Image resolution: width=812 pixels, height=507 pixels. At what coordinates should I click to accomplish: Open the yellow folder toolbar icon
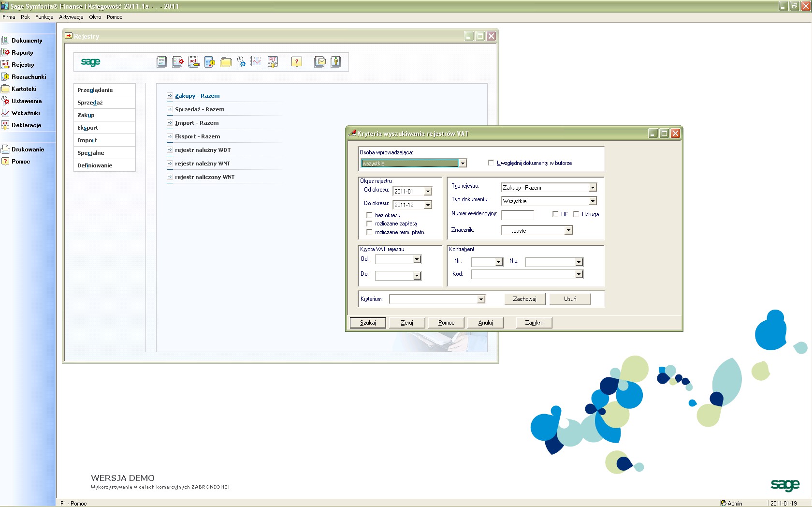(x=226, y=62)
